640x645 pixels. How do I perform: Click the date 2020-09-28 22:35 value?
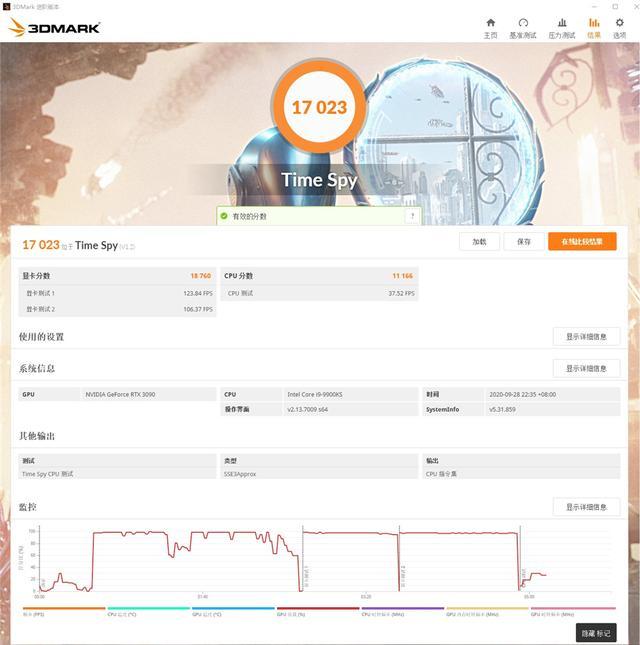522,394
